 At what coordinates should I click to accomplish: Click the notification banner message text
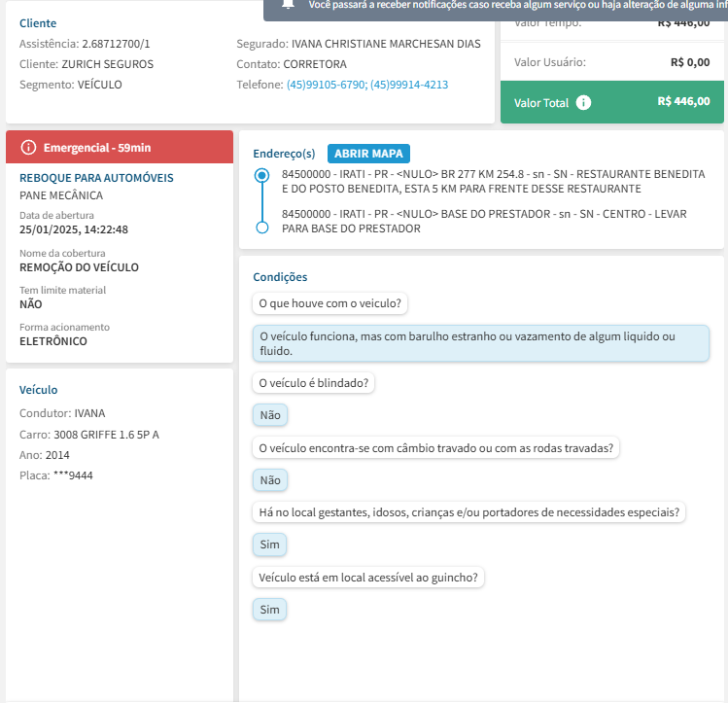[x=518, y=5]
